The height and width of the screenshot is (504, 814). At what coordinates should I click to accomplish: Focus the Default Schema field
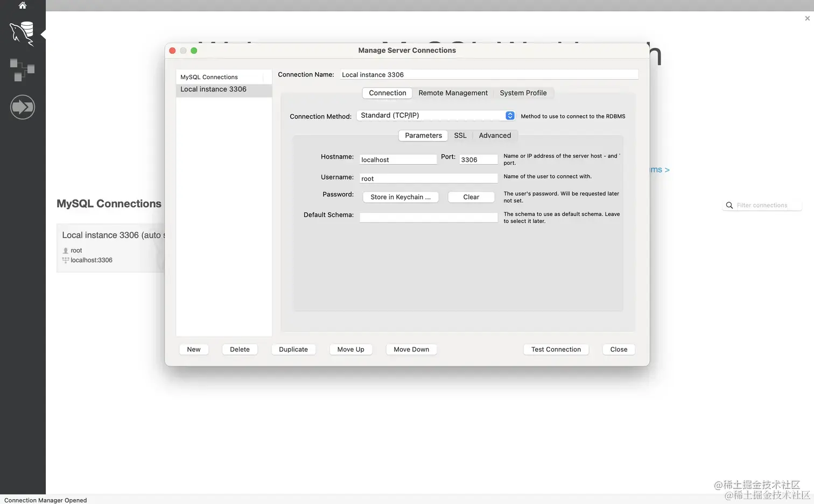pos(429,217)
